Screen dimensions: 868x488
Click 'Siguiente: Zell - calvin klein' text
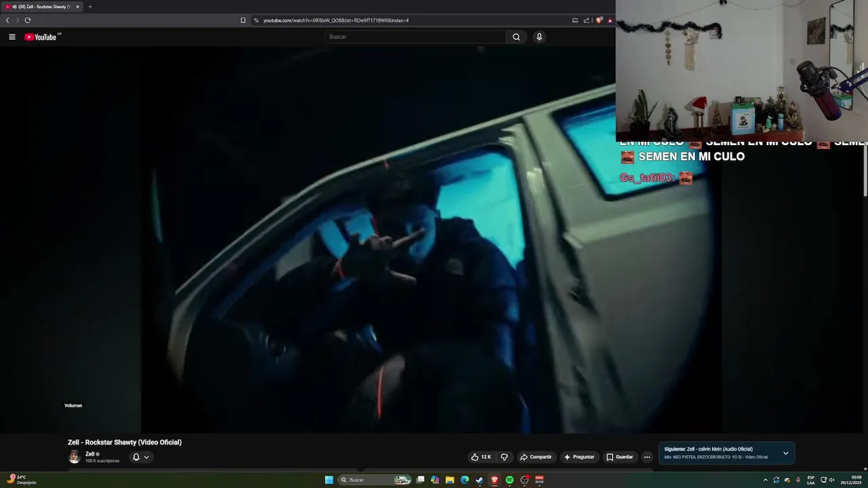pyautogui.click(x=708, y=449)
